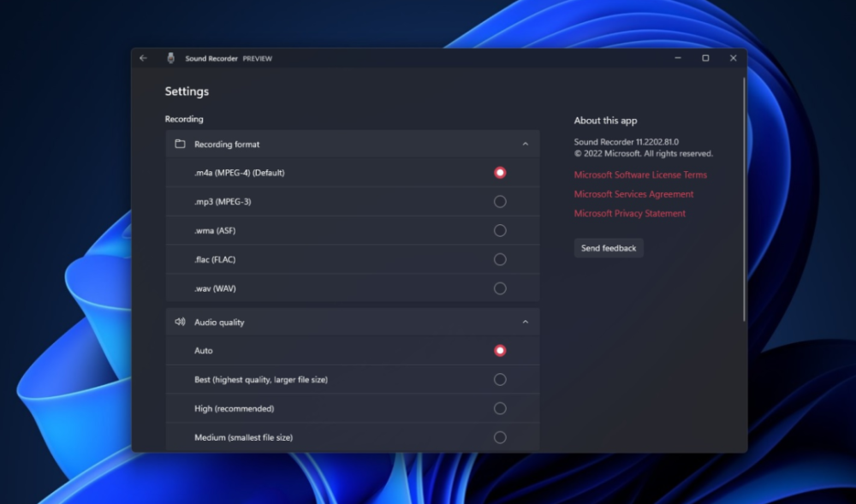Screen dimensions: 856x504
Task: Select High (recommended) audio quality
Action: (500, 408)
